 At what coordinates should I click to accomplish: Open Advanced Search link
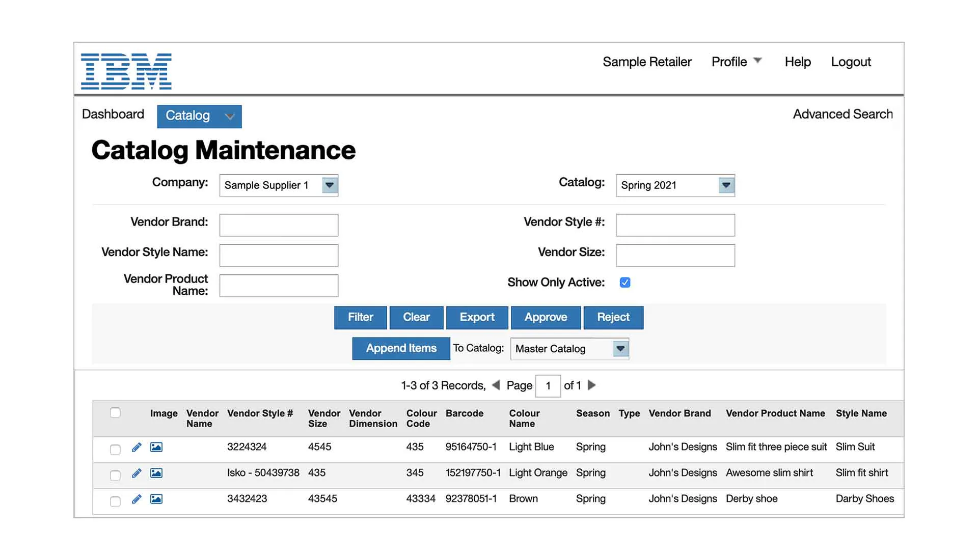pyautogui.click(x=843, y=114)
